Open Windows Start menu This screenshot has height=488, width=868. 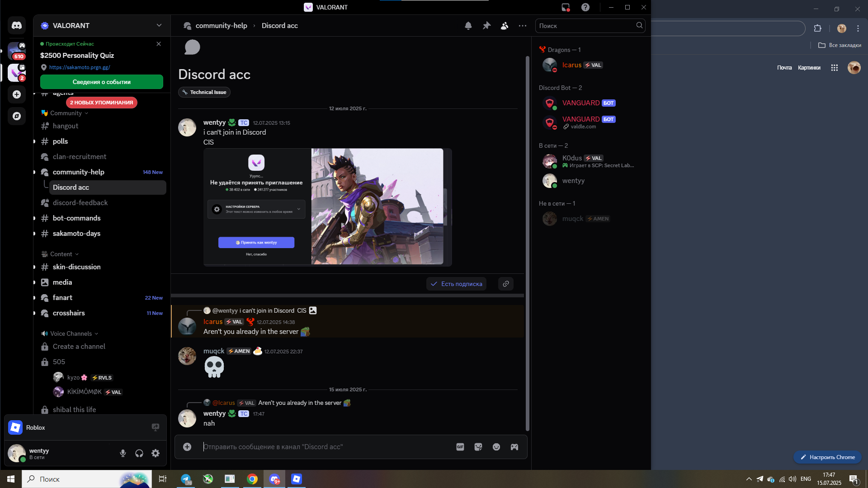coord(11,479)
